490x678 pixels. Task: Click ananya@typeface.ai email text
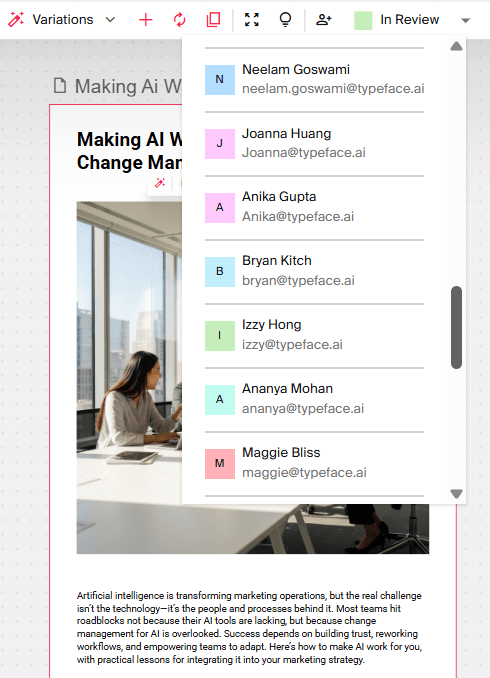303,409
